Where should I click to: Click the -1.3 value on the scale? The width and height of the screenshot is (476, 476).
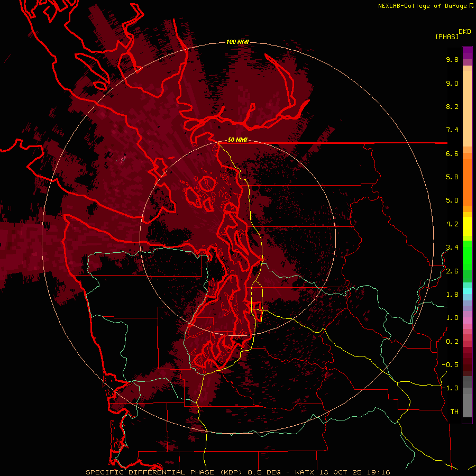tap(450, 388)
